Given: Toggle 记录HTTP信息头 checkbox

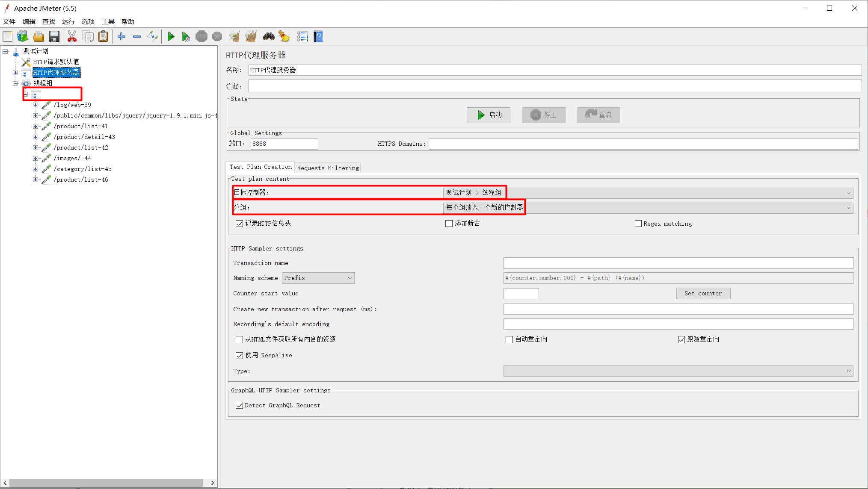Looking at the screenshot, I should (239, 224).
